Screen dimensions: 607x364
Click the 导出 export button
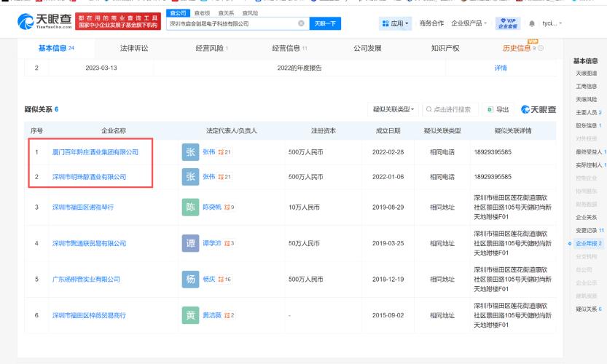coord(498,109)
